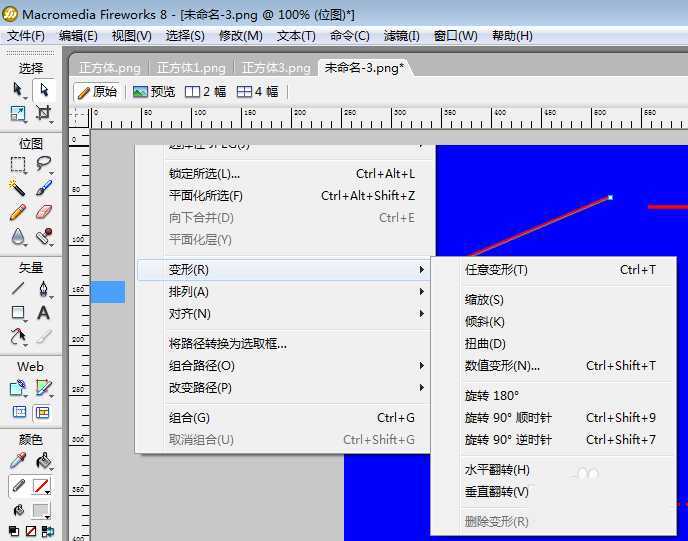Viewport: 688px width, 541px height.
Task: Select the Pencil tool
Action: tap(18, 212)
